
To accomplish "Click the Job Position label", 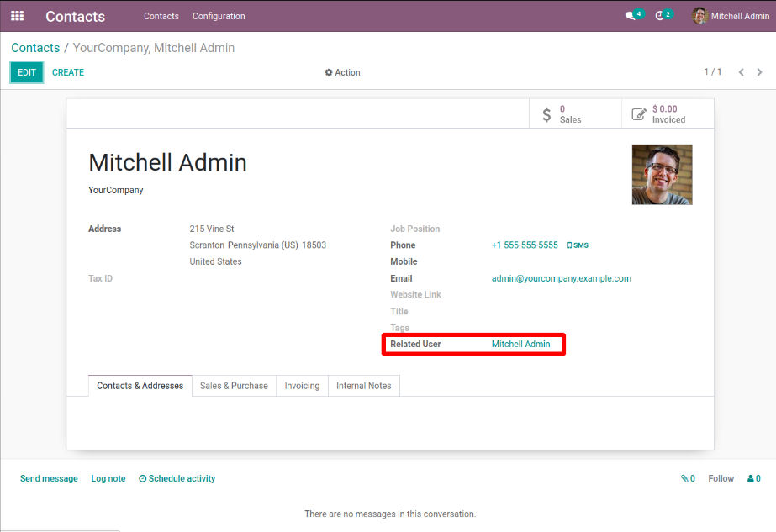I will pos(414,229).
